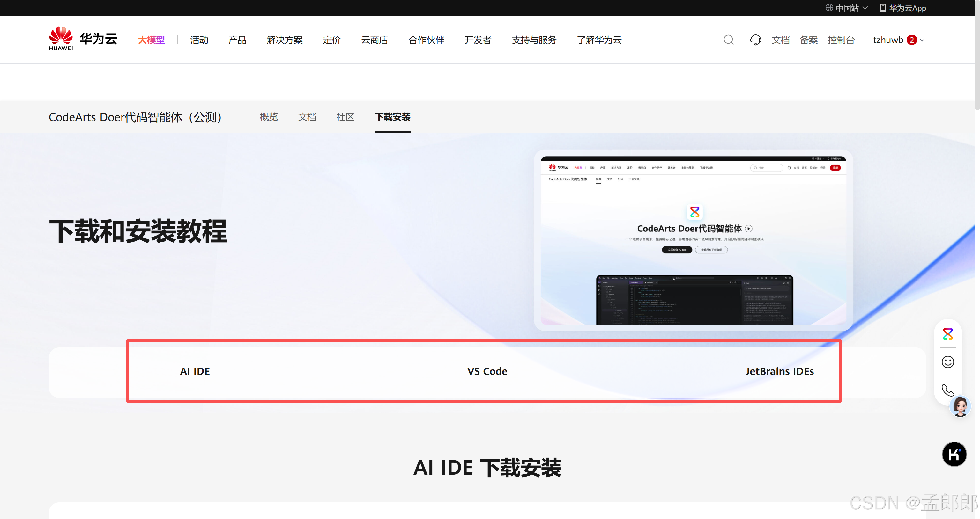Open the 控制台 link

[842, 40]
